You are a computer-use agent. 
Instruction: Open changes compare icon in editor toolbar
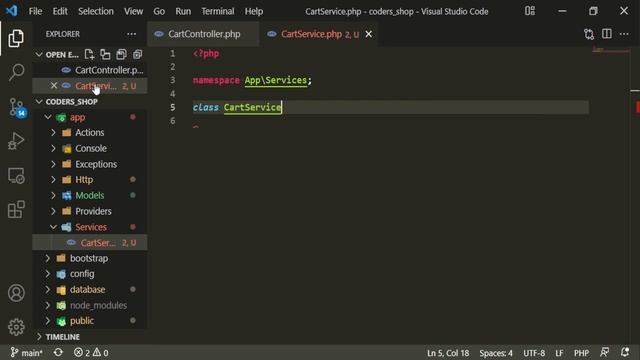(x=589, y=34)
